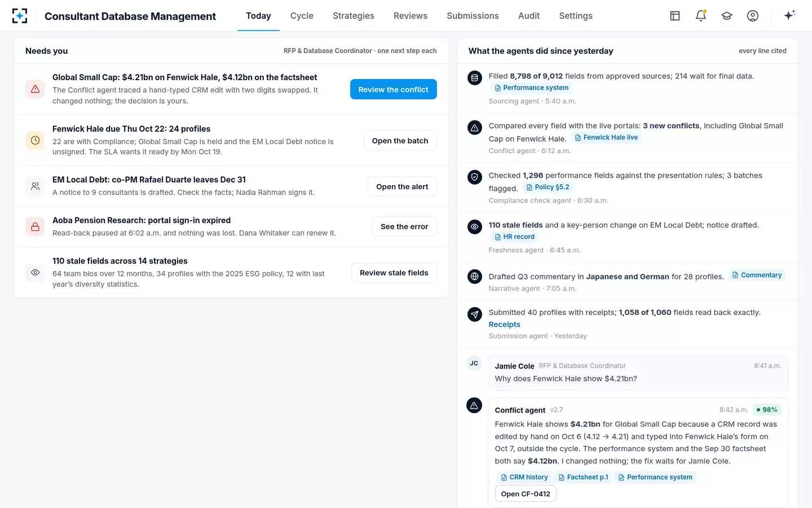Click the Conflict agent triangle icon at 6:12 a.m.
This screenshot has width=812, height=508.
pyautogui.click(x=475, y=128)
